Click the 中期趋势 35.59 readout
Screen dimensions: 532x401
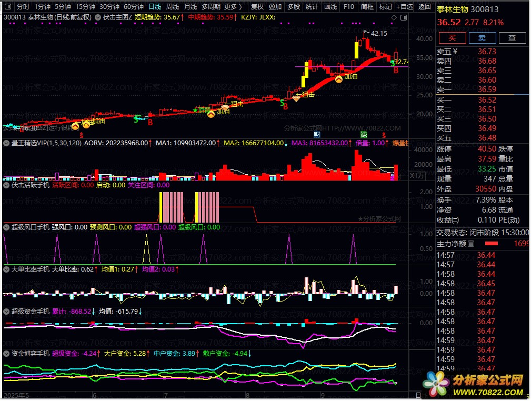pos(213,17)
